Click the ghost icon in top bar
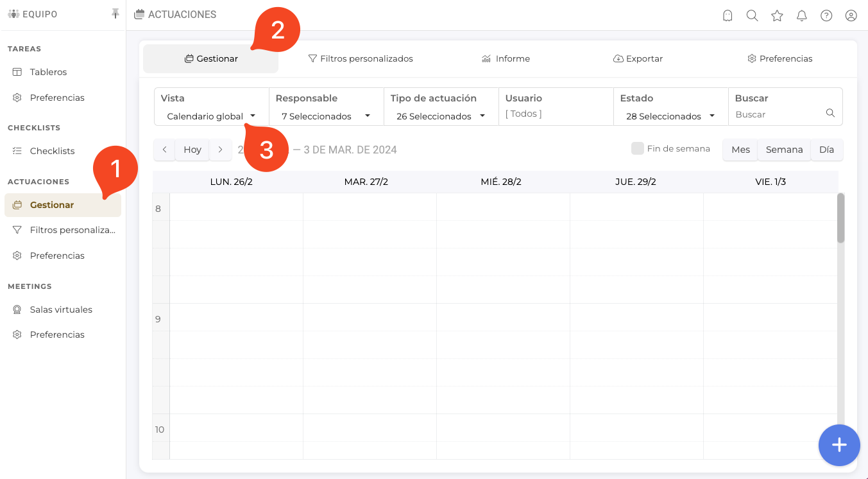868x479 pixels. pyautogui.click(x=728, y=15)
